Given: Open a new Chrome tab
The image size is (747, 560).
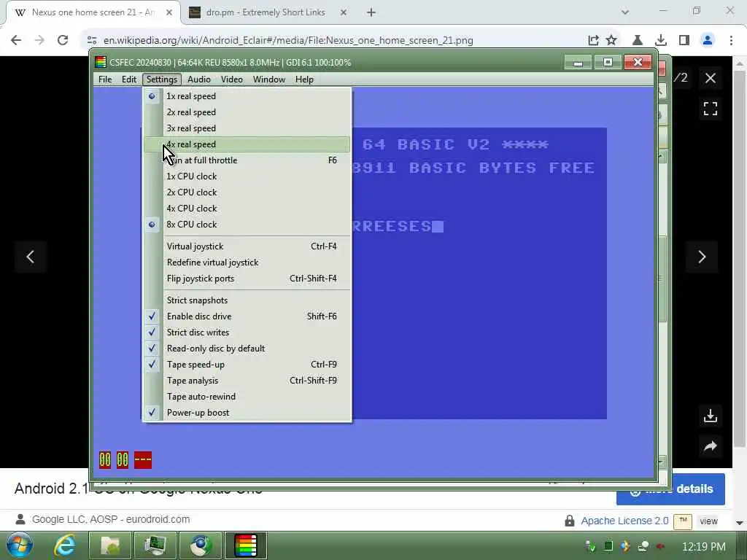Looking at the screenshot, I should (x=371, y=12).
